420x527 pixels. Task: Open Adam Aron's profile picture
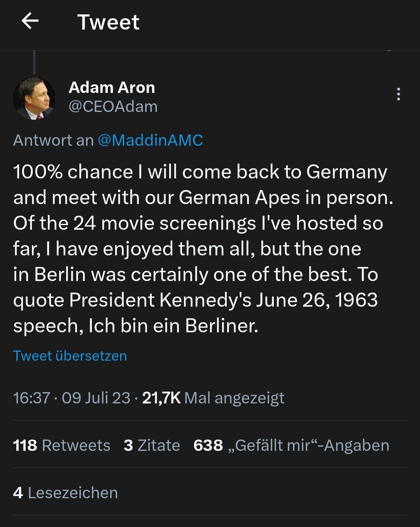(34, 98)
